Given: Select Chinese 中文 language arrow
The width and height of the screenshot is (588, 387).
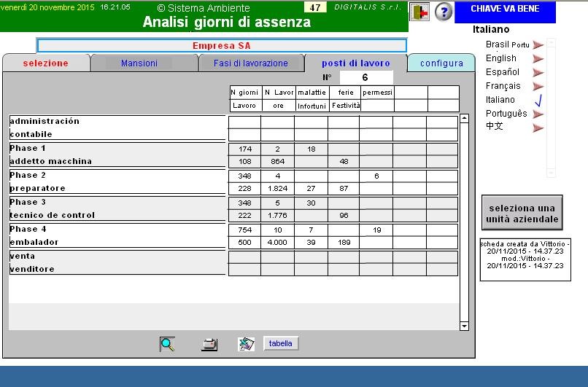Looking at the screenshot, I should (x=538, y=128).
